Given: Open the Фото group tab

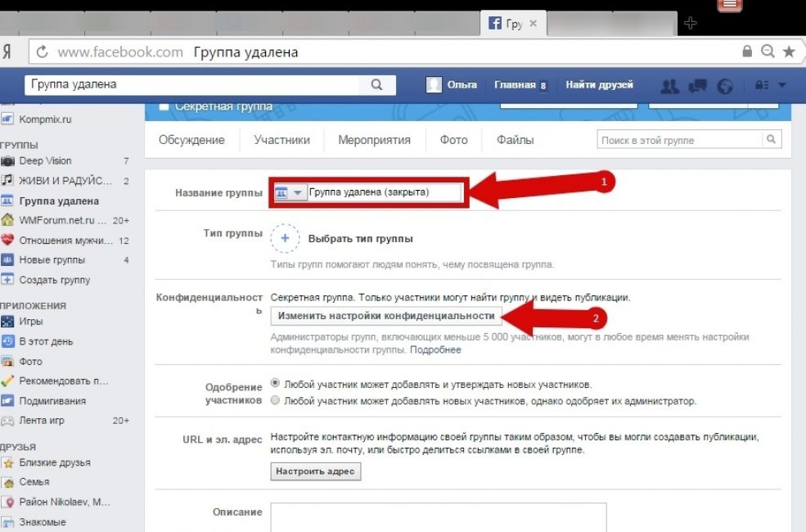Looking at the screenshot, I should click(453, 140).
